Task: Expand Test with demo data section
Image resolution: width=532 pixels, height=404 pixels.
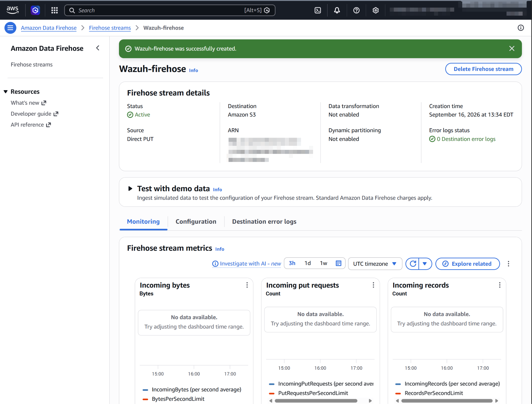Action: pyautogui.click(x=130, y=188)
